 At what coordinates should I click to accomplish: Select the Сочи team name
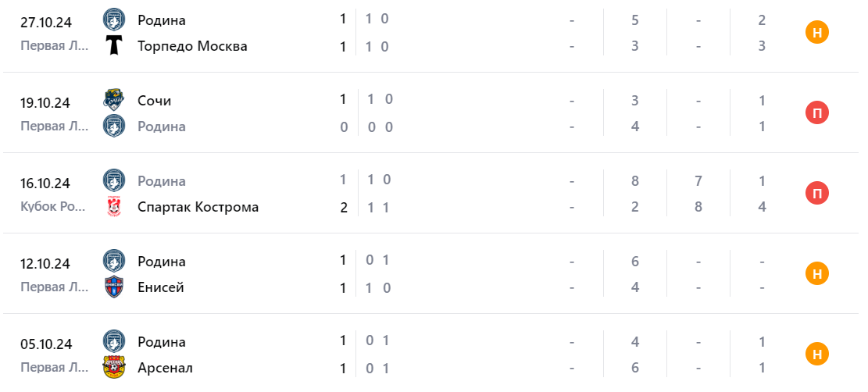point(154,100)
